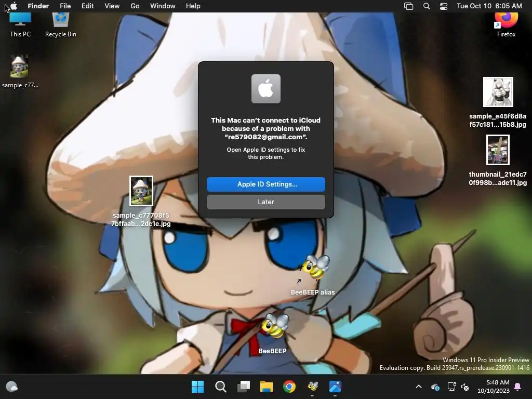This screenshot has width=532, height=399.
Task: Click the email address text in dialog
Action: (265, 137)
